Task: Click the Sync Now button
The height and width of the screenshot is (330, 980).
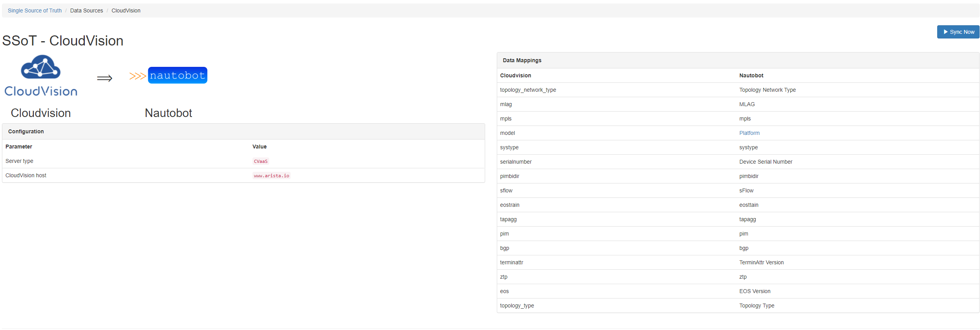Action: pyautogui.click(x=958, y=32)
